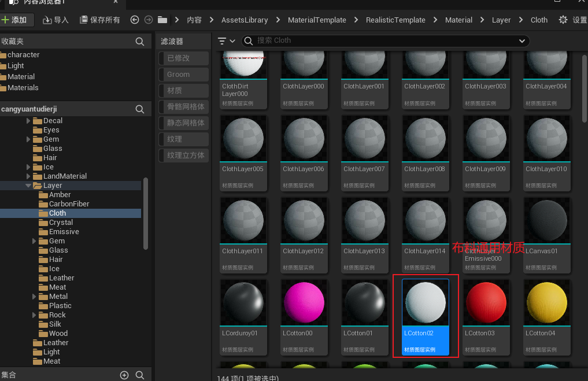Go back using the history back arrow
The image size is (588, 381).
point(135,20)
